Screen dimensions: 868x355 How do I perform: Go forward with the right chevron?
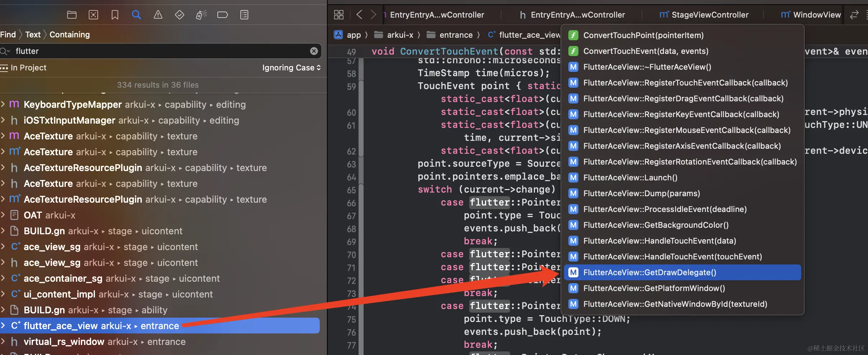pyautogui.click(x=374, y=15)
